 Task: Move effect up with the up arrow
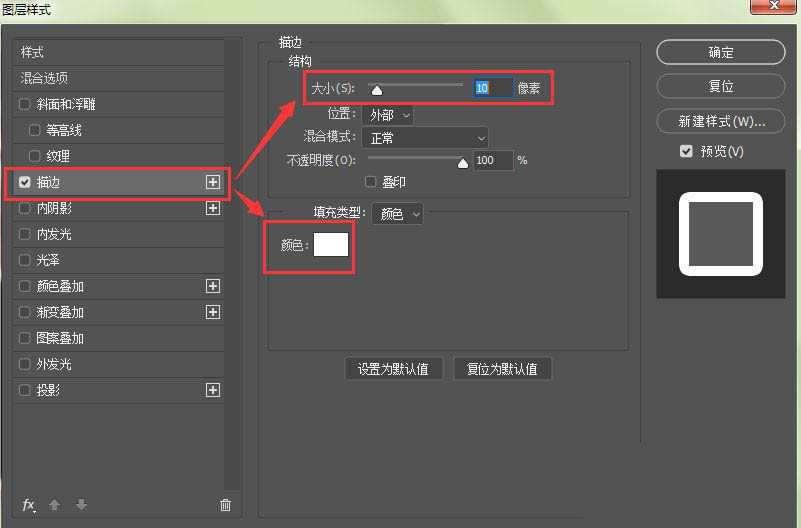55,505
